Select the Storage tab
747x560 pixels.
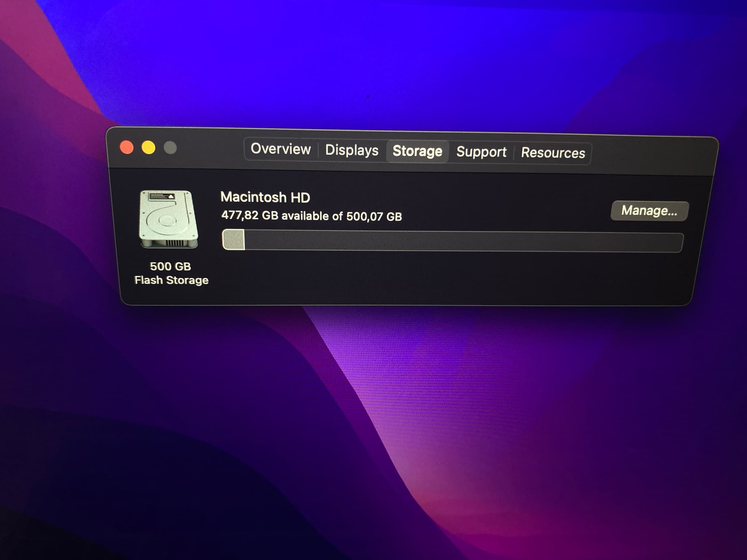pyautogui.click(x=417, y=151)
